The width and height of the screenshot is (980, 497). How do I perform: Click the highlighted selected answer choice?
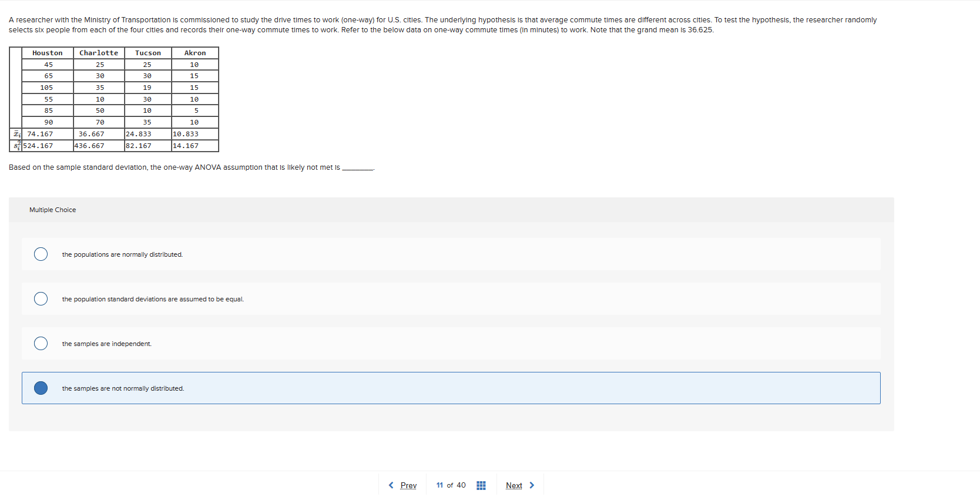451,388
